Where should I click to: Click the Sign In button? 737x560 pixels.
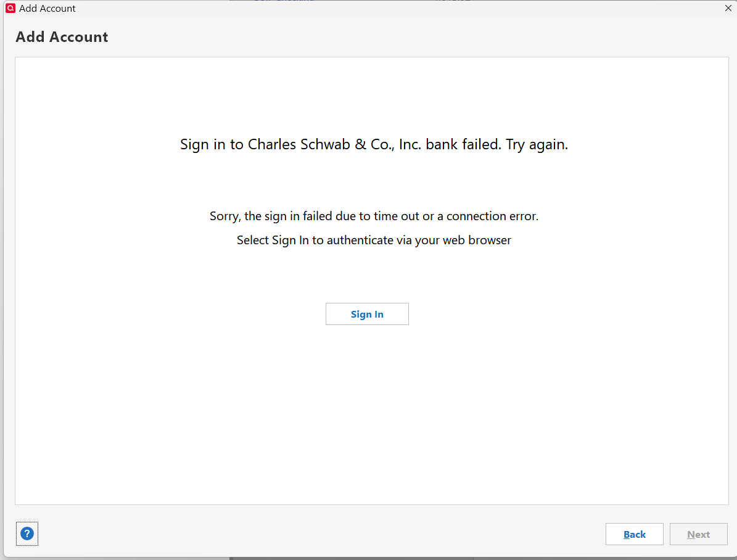(x=366, y=314)
